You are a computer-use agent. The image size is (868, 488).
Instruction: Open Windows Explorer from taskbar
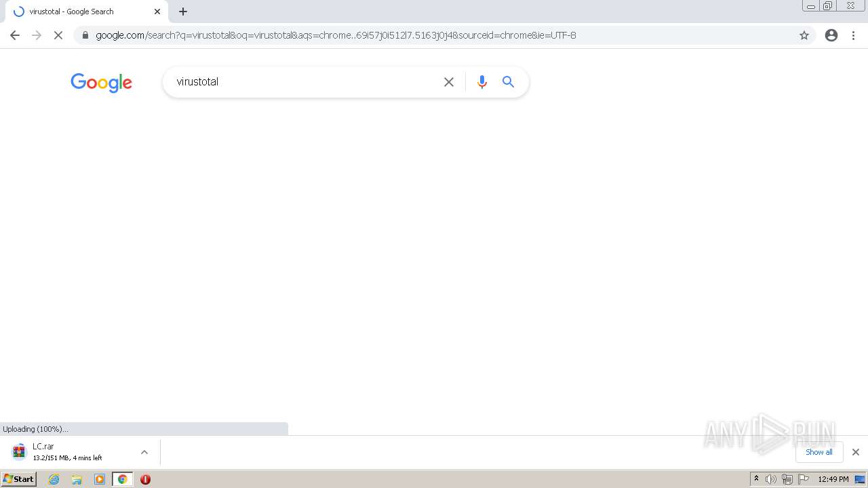click(x=77, y=479)
